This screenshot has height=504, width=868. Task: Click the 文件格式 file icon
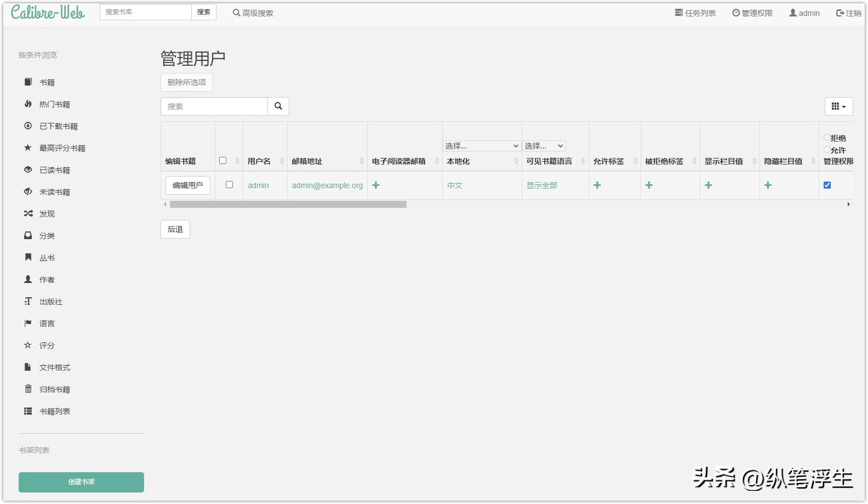tap(28, 367)
